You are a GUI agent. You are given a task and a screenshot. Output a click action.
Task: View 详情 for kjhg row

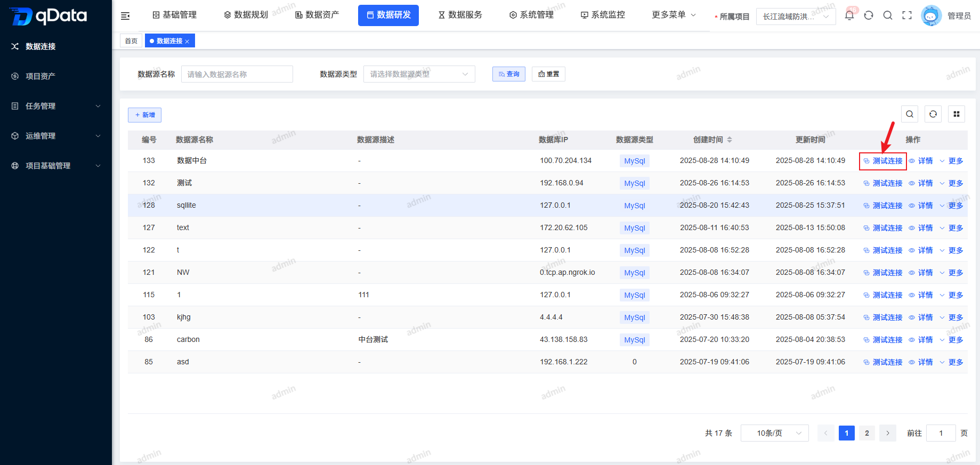[x=921, y=317]
